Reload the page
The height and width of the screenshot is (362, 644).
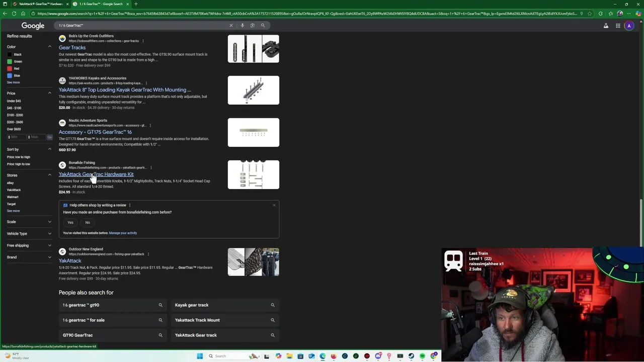click(x=14, y=14)
